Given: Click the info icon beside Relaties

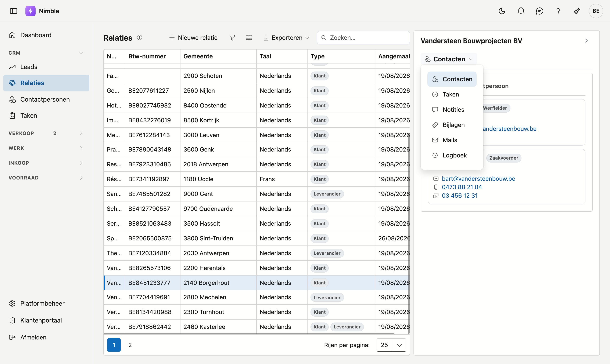Looking at the screenshot, I should pyautogui.click(x=139, y=37).
